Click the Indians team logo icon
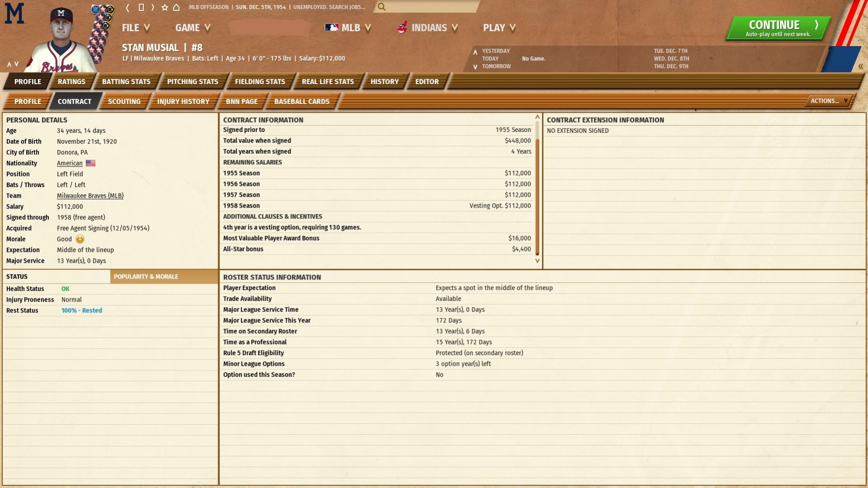Screen dimensions: 868x488 402,28
